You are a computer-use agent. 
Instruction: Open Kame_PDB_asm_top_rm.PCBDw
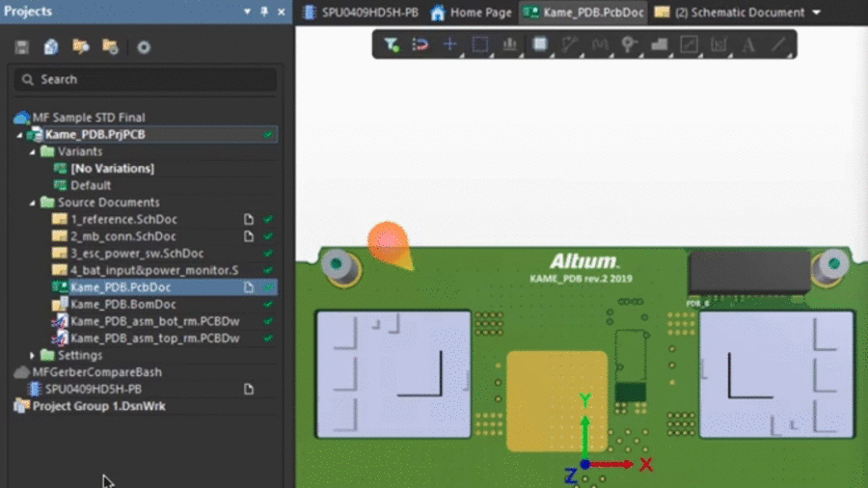click(x=154, y=339)
